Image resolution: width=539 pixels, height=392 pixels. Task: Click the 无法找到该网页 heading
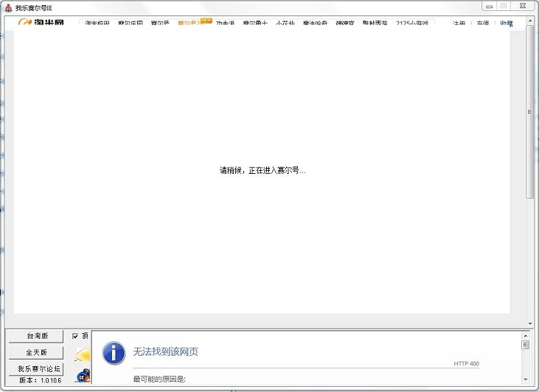click(165, 351)
